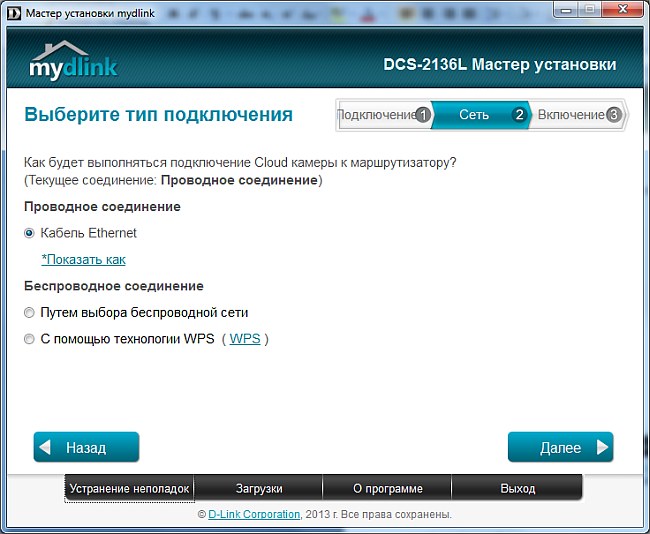The height and width of the screenshot is (534, 650).
Task: Click the mydlink logo in header
Action: point(73,61)
